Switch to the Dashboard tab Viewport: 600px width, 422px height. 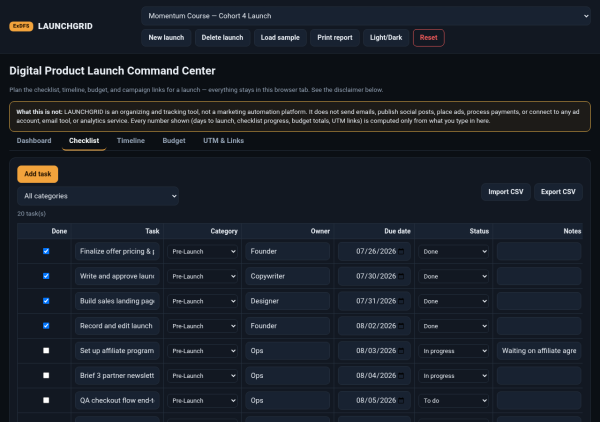(x=34, y=141)
